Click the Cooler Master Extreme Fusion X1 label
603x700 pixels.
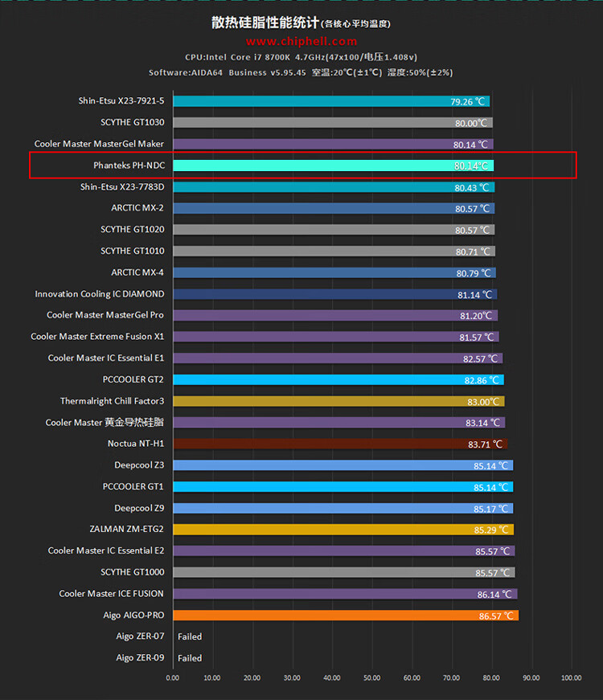[x=97, y=337]
